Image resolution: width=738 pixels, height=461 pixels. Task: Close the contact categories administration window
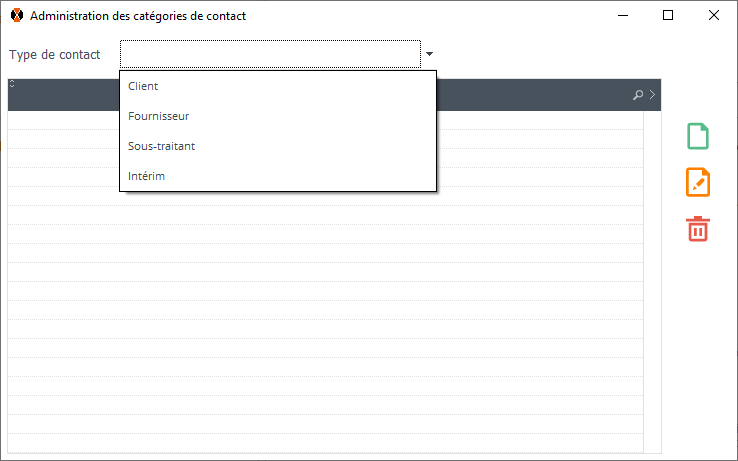[x=714, y=16]
